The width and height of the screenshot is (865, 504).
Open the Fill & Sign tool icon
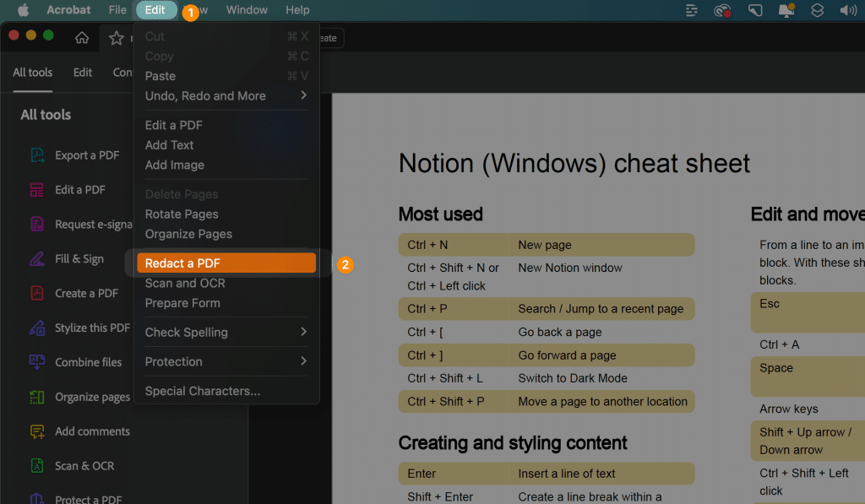click(37, 259)
